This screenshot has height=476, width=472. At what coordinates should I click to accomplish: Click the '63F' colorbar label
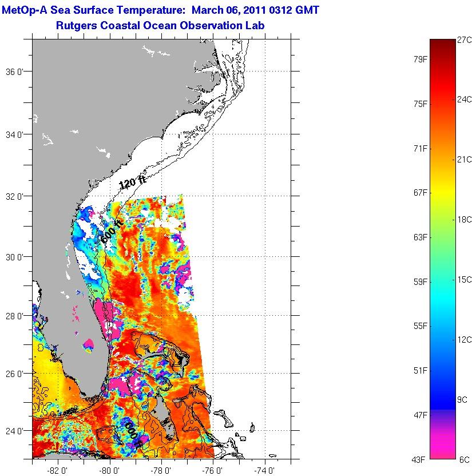(x=420, y=237)
